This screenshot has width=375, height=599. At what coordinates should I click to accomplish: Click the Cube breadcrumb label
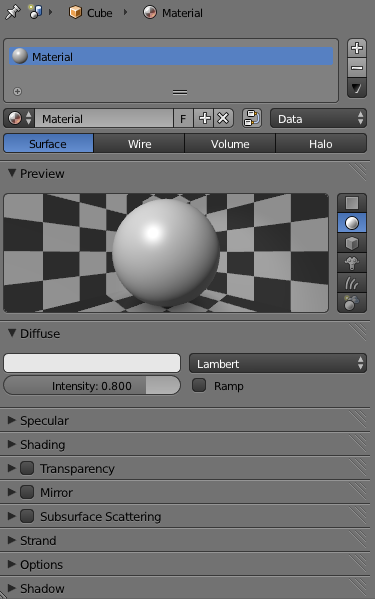pyautogui.click(x=100, y=13)
